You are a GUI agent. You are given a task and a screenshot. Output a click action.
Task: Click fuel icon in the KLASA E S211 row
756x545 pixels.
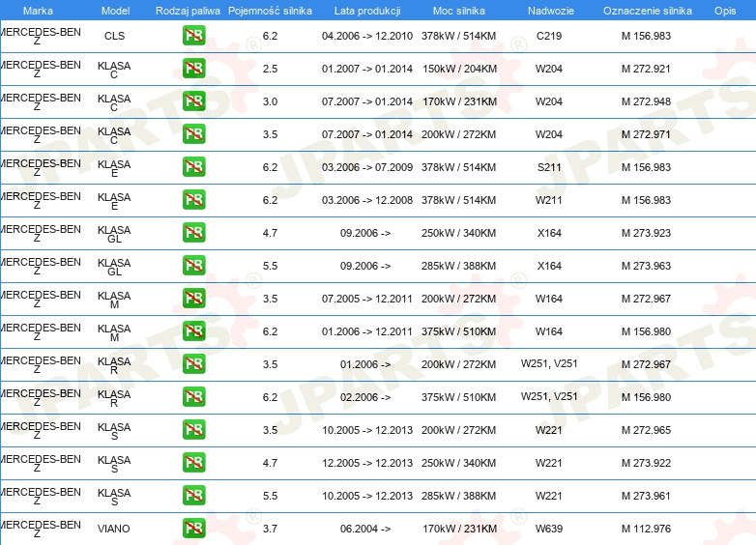tap(193, 167)
